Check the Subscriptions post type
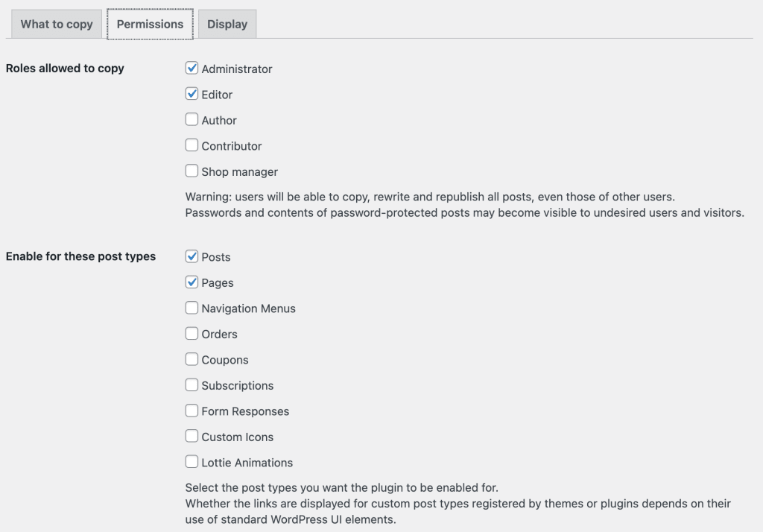 [191, 385]
